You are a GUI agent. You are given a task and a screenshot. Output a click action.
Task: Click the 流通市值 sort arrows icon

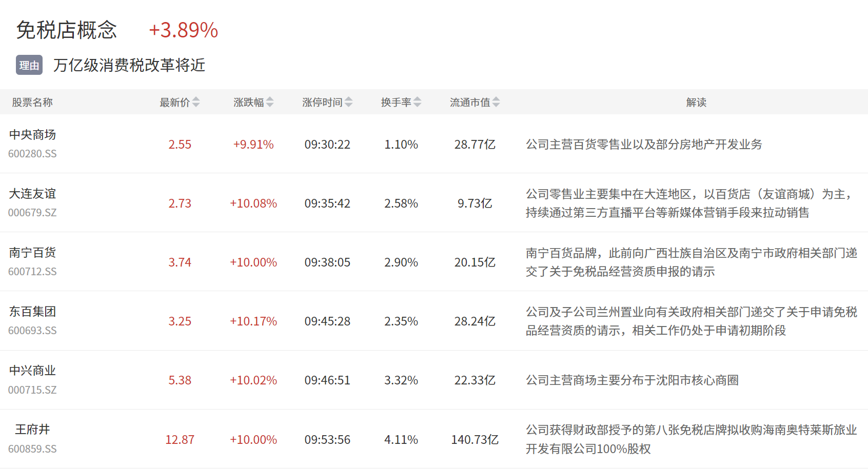(x=496, y=102)
